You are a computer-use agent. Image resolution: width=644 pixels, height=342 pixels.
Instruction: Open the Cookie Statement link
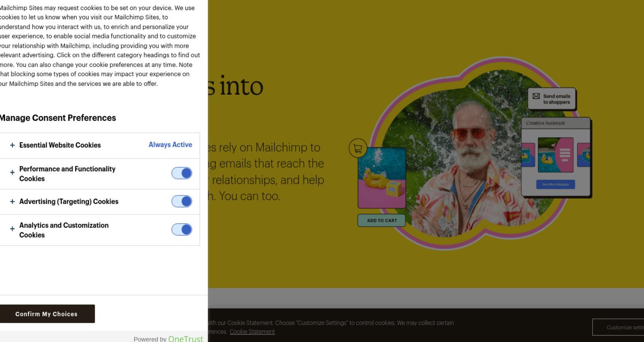pyautogui.click(x=252, y=332)
